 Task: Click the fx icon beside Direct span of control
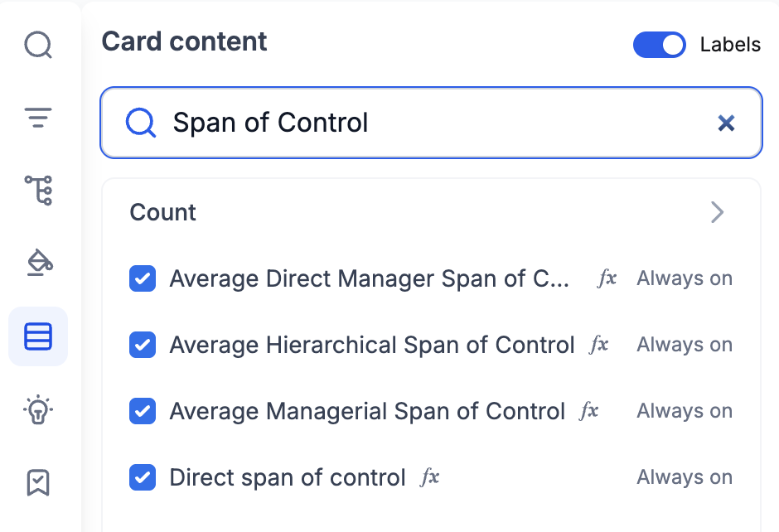click(x=430, y=477)
